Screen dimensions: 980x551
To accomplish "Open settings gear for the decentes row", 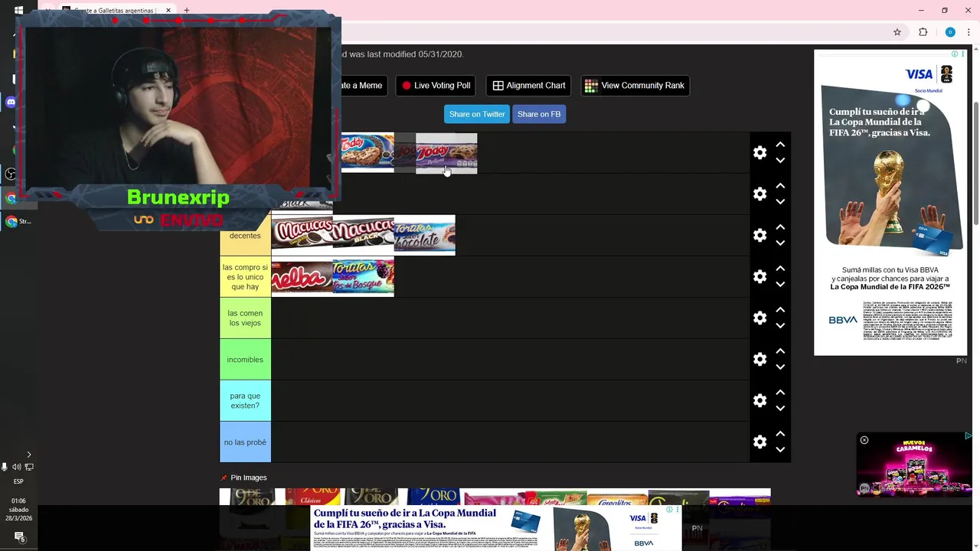I will (x=759, y=235).
